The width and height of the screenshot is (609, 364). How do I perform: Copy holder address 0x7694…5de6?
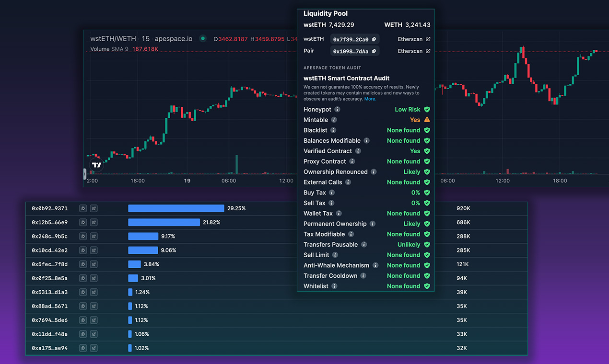[83, 320]
